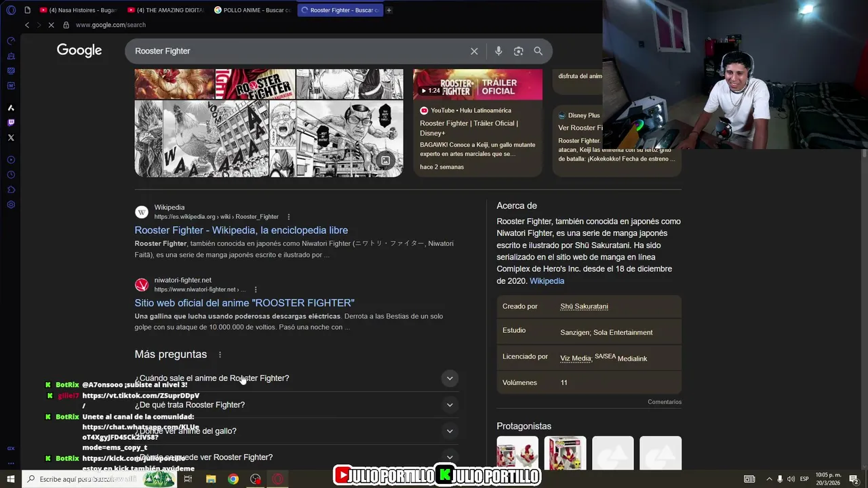The image size is (868, 488).
Task: Open GX Control speedometer in sidebar
Action: point(11,41)
